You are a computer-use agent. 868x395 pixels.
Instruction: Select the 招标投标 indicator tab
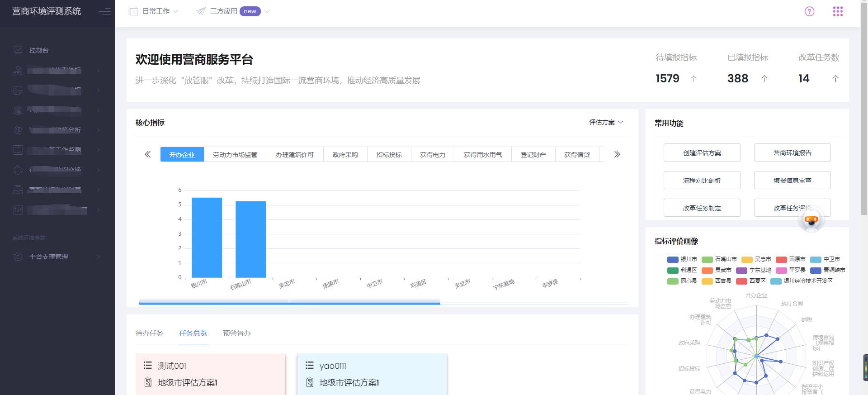point(389,154)
